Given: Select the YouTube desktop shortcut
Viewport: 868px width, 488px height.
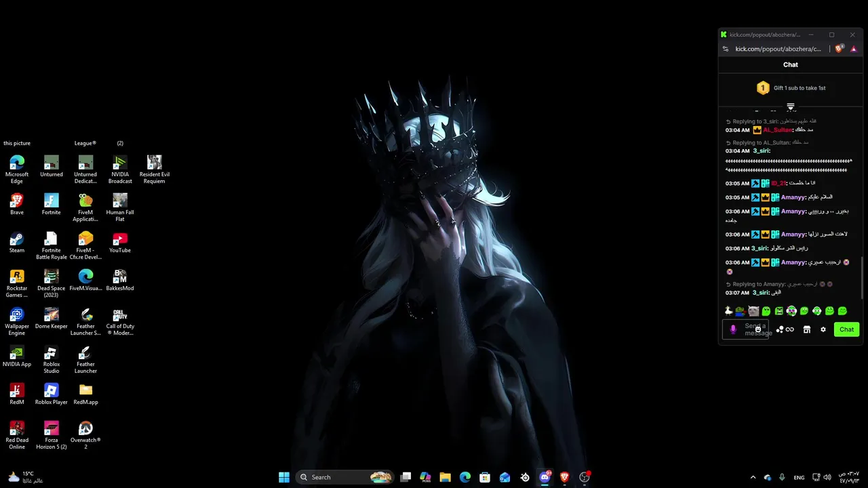Looking at the screenshot, I should [120, 242].
